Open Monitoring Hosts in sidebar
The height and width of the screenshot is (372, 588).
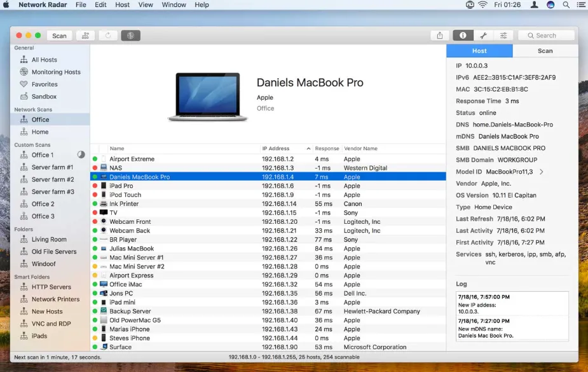pyautogui.click(x=50, y=72)
